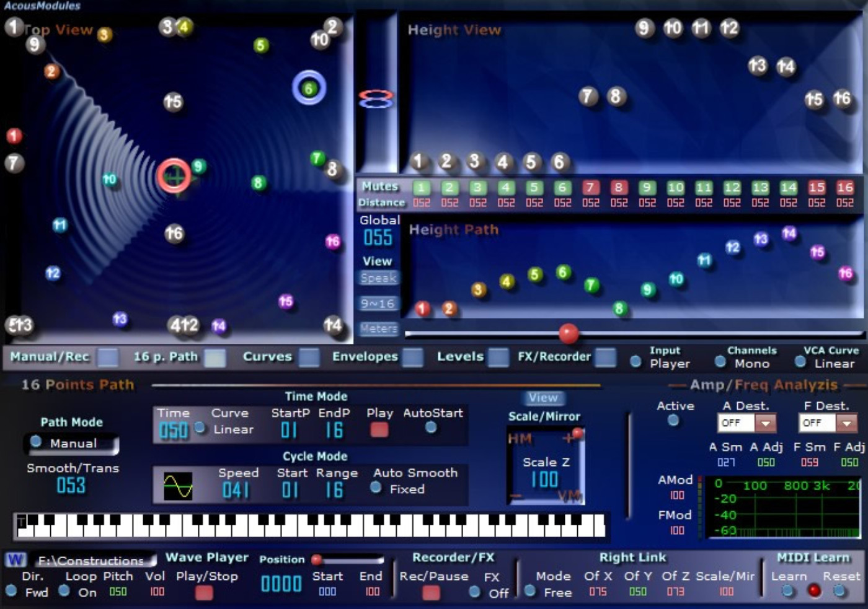Open the A Dest. dropdown arrow
Image resolution: width=868 pixels, height=609 pixels.
(x=766, y=423)
